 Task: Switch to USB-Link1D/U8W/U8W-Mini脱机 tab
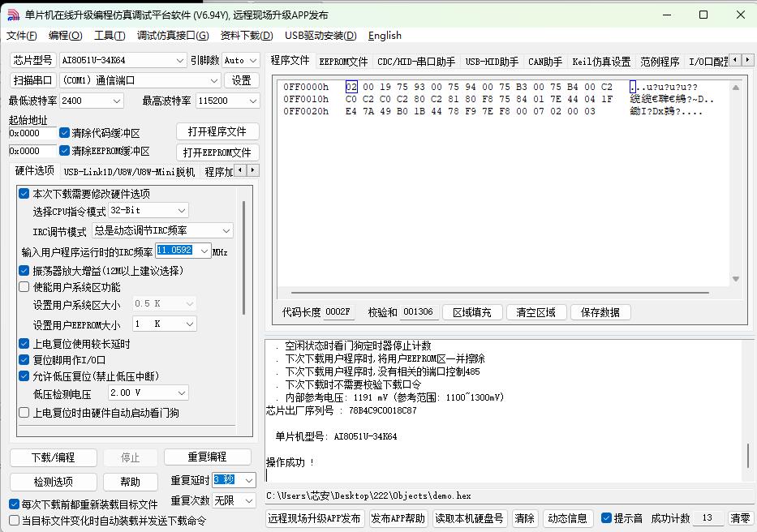coord(129,172)
